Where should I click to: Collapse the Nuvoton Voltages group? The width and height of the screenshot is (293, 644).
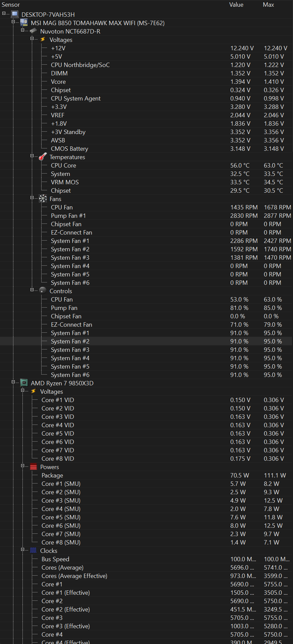coord(32,39)
